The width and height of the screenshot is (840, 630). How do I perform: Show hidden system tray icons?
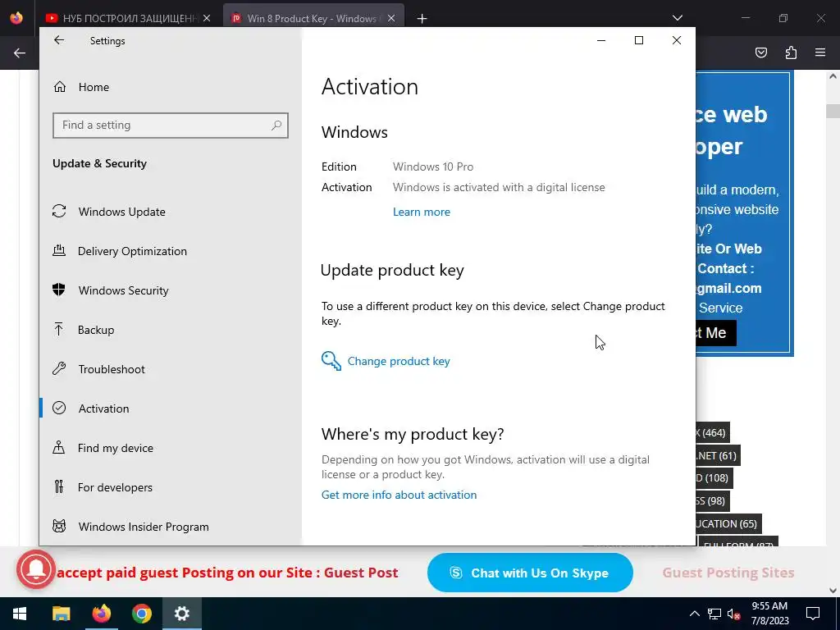click(694, 614)
